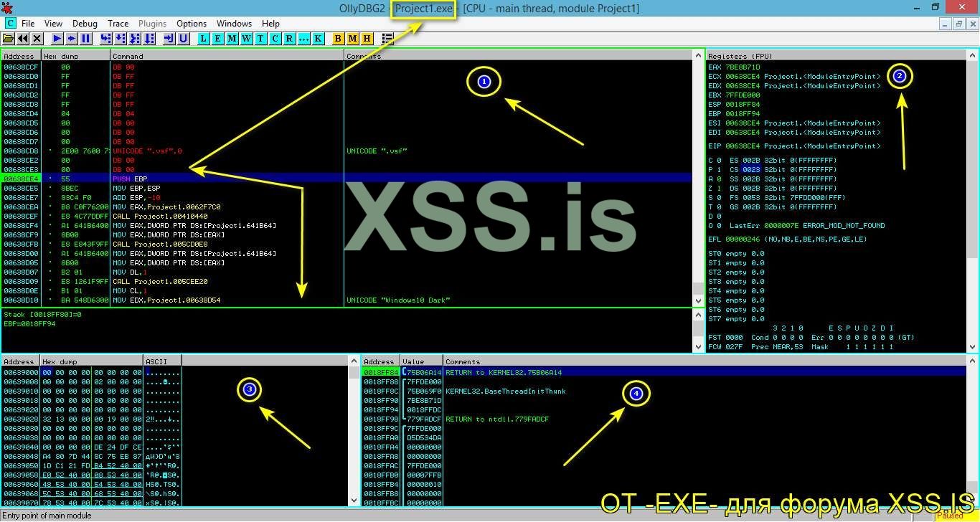Open the View menu
The image size is (980, 522).
pos(53,24)
